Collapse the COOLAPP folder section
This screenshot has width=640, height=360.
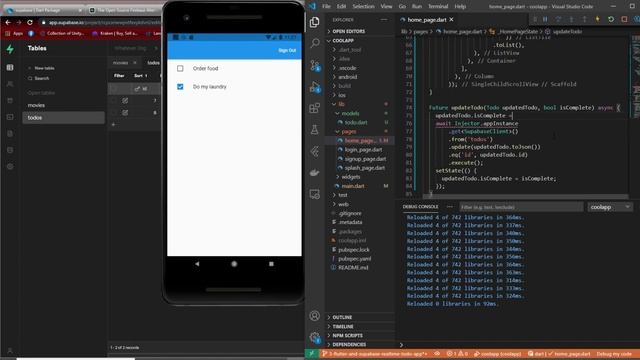[x=360, y=40]
